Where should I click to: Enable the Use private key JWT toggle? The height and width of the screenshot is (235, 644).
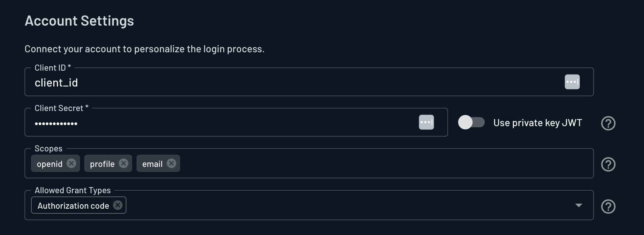[471, 123]
